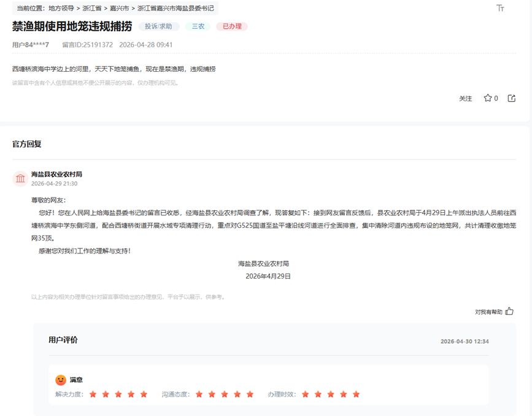
Task: Click the 沟通态度 label
Action: coord(175,395)
